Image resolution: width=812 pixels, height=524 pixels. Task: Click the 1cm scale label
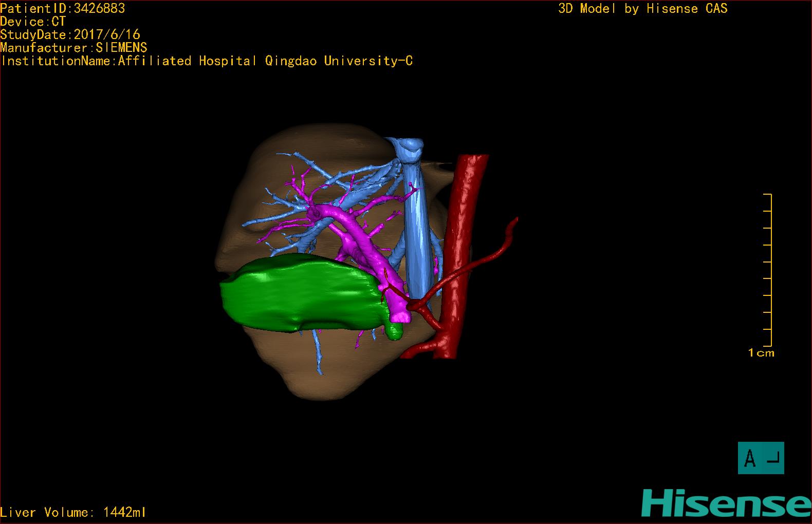(x=761, y=353)
